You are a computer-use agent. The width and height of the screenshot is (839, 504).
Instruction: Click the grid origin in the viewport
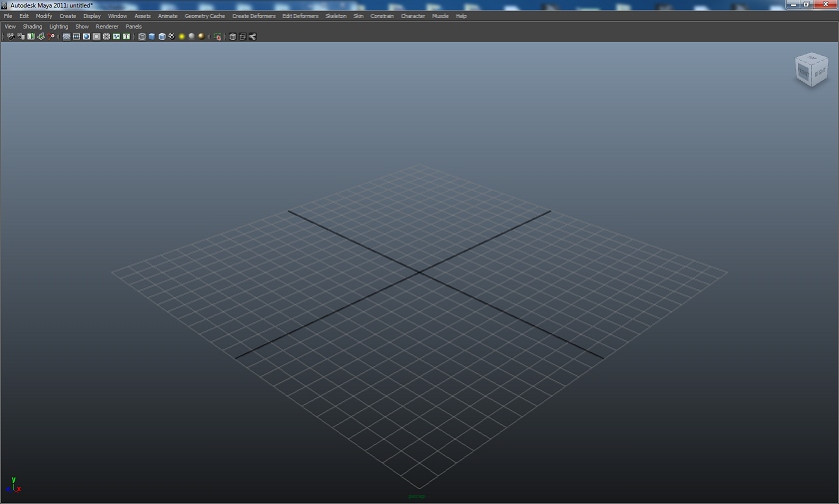point(419,270)
